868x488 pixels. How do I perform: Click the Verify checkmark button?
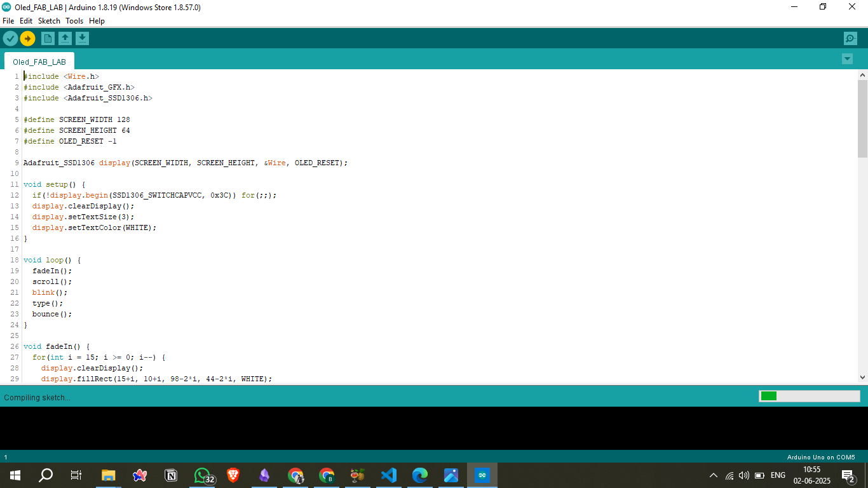tap(10, 39)
